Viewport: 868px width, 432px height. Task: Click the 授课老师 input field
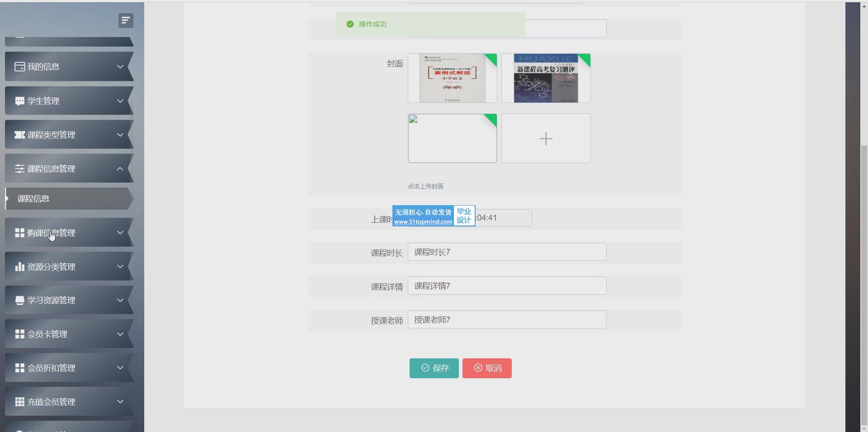coord(507,320)
